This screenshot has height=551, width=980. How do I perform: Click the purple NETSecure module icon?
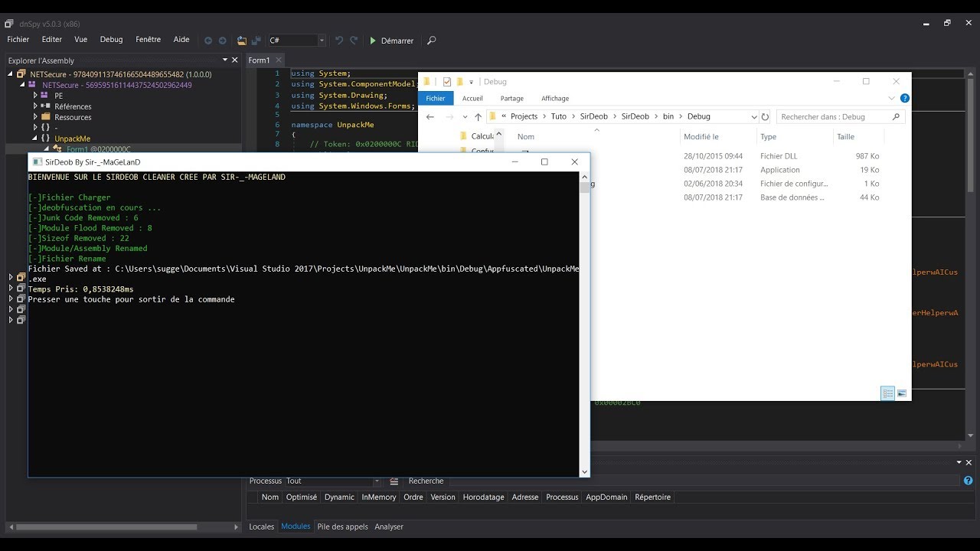coord(33,85)
